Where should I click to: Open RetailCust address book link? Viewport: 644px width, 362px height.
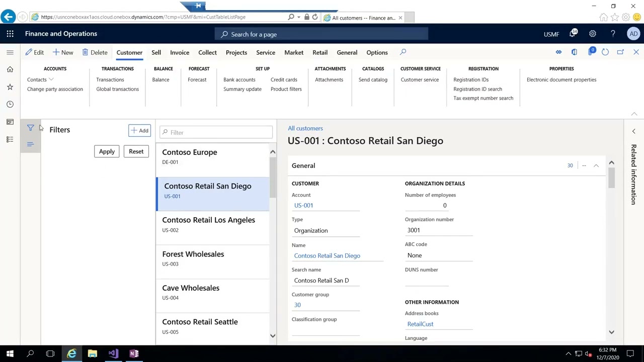[420, 324]
